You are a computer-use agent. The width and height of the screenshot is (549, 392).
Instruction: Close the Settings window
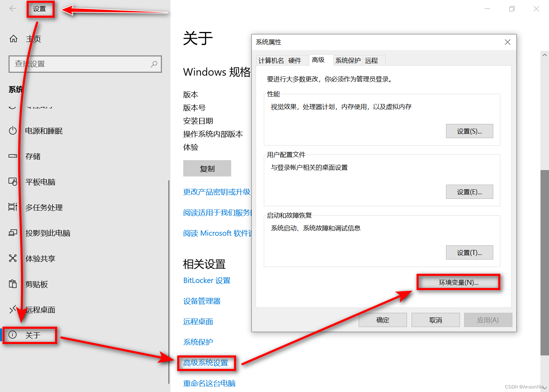536,9
